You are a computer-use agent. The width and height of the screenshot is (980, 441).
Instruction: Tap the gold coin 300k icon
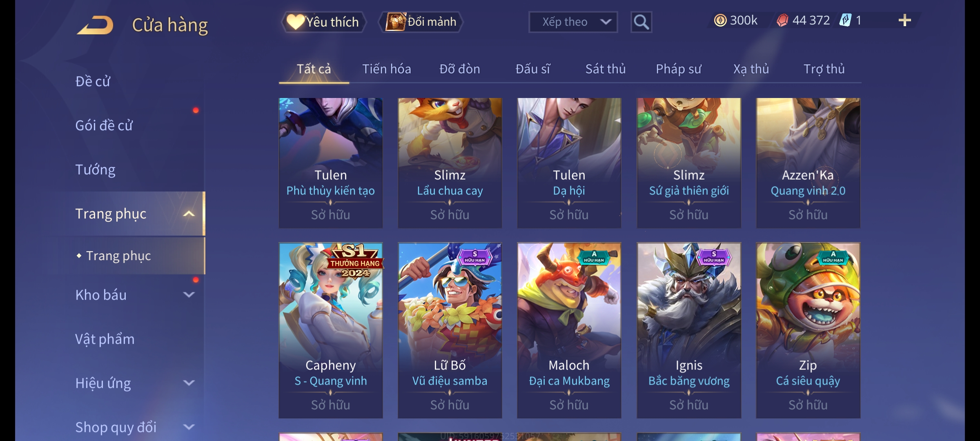pyautogui.click(x=720, y=20)
